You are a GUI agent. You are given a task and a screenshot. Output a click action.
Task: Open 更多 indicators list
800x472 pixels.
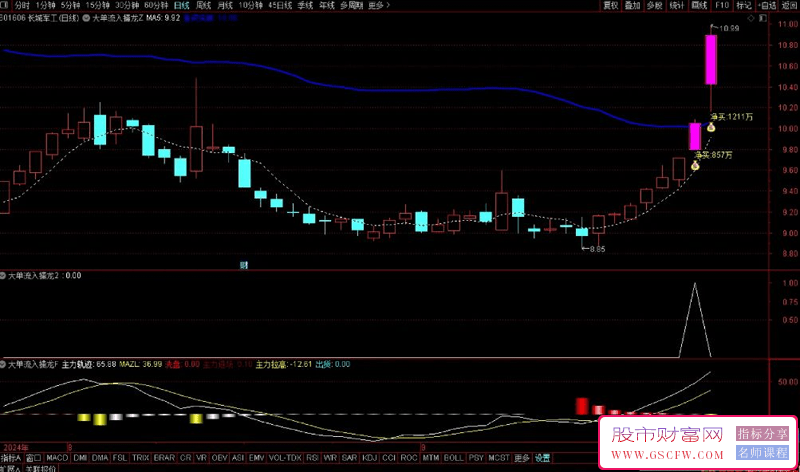click(522, 458)
